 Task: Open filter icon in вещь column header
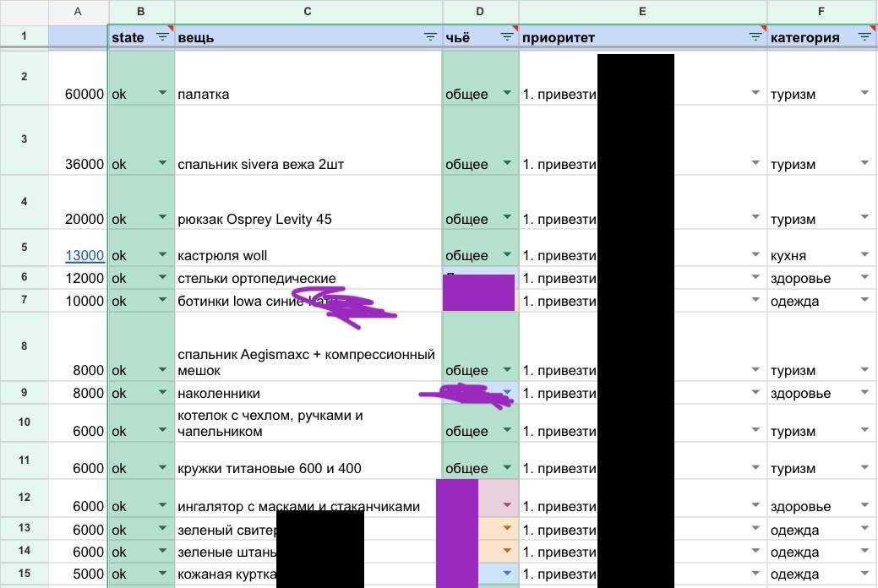pyautogui.click(x=430, y=37)
